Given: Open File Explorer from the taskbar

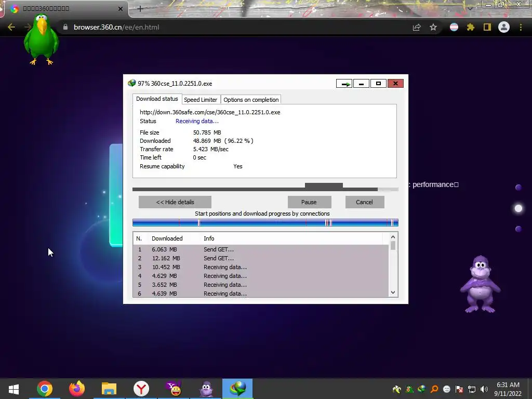Looking at the screenshot, I should pyautogui.click(x=109, y=389).
